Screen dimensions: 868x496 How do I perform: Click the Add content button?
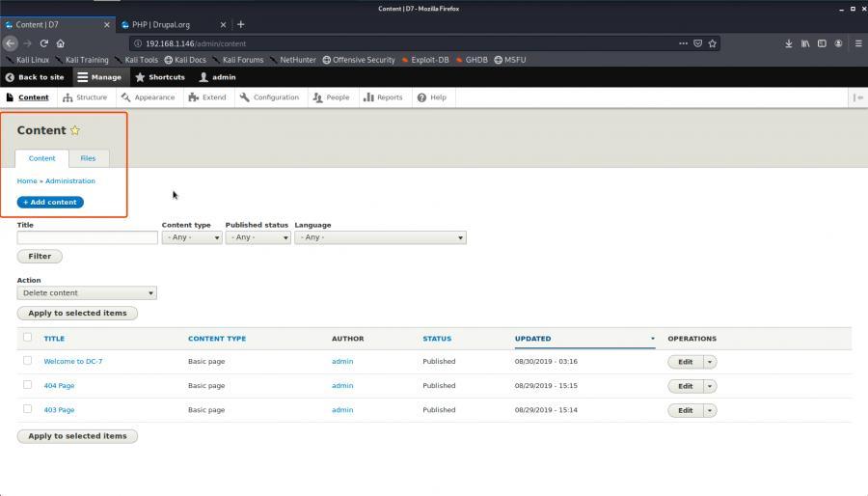50,203
